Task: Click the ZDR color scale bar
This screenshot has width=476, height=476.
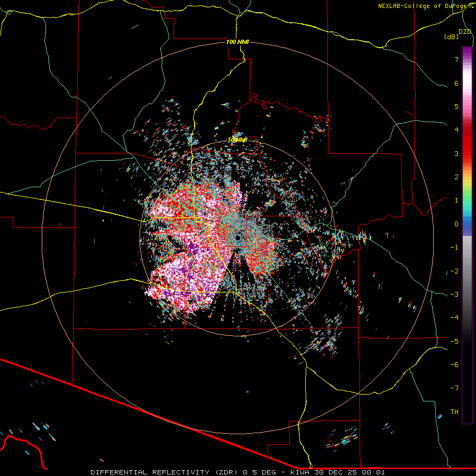Action: tap(467, 235)
